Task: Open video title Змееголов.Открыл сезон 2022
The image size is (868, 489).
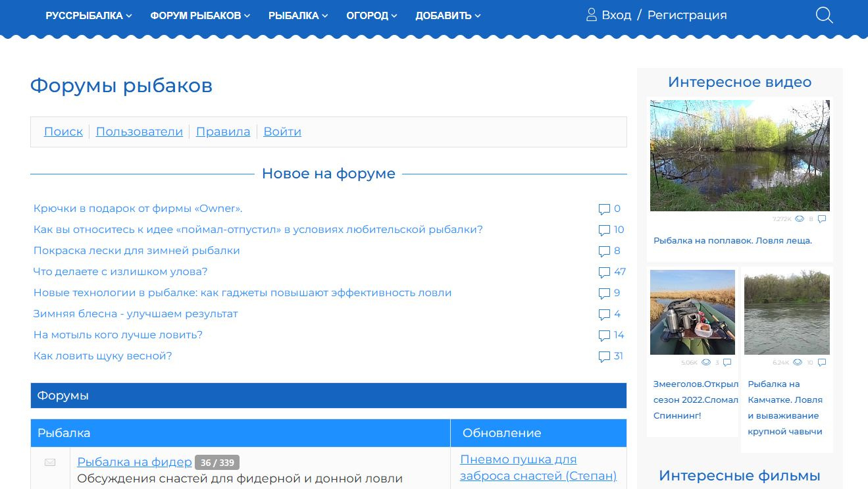Action: (696, 400)
